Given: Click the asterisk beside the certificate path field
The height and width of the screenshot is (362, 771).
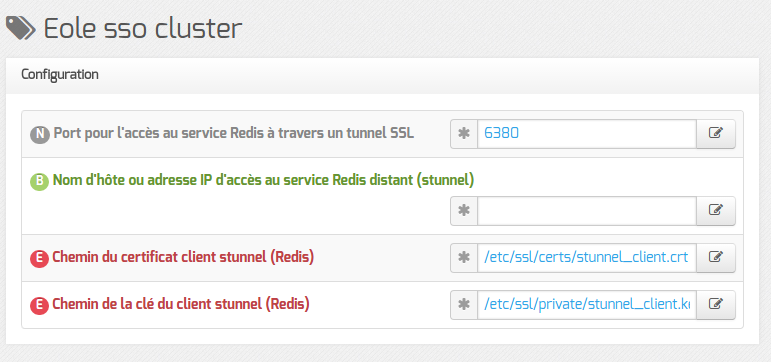Looking at the screenshot, I should [x=464, y=257].
